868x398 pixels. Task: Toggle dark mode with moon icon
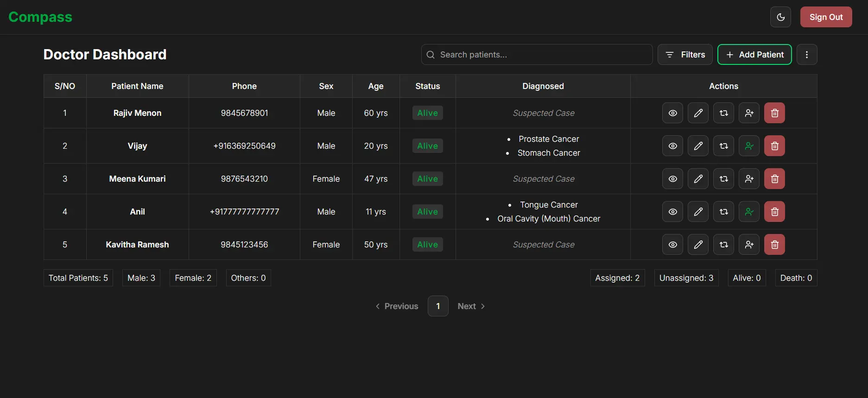[x=780, y=17]
